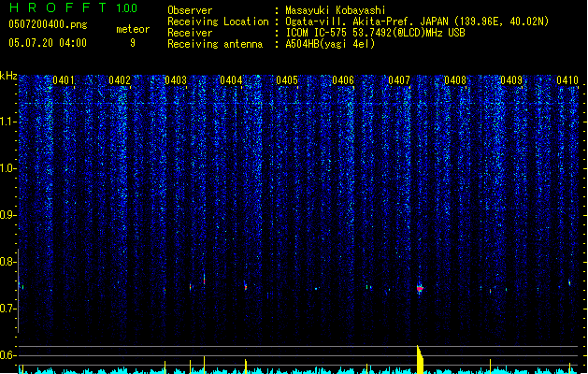Click the 'meteor' counter label
The width and height of the screenshot is (588, 374).
click(133, 29)
